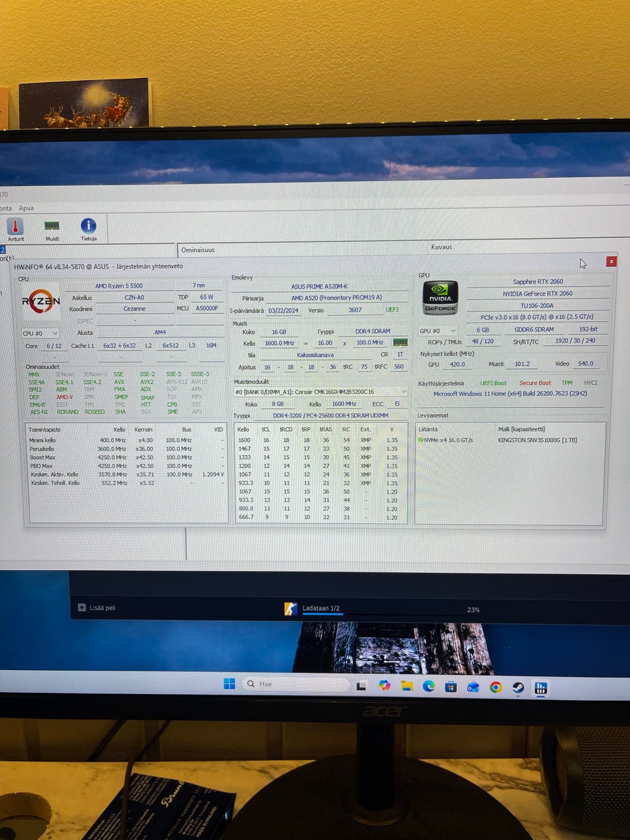Launch Copilot from the taskbar
The image size is (630, 840).
click(x=385, y=685)
